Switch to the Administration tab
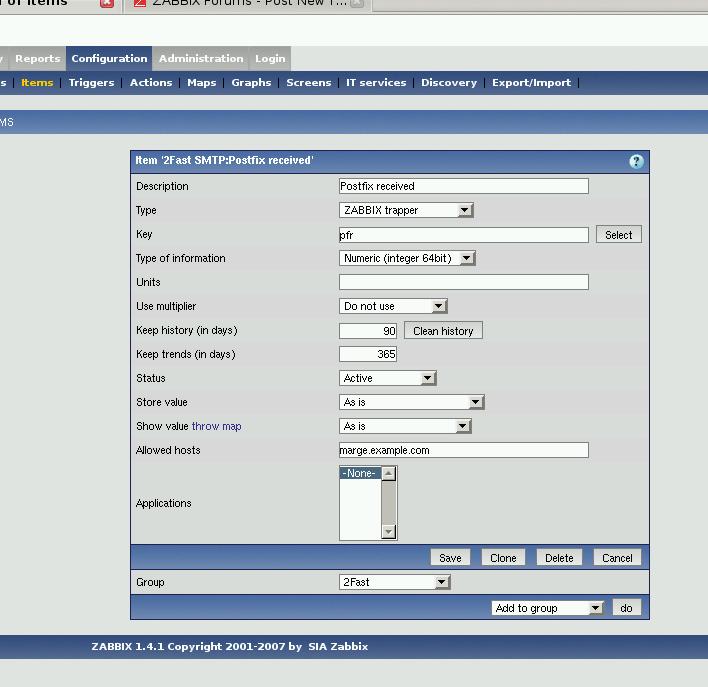This screenshot has height=687, width=708. pos(201,58)
